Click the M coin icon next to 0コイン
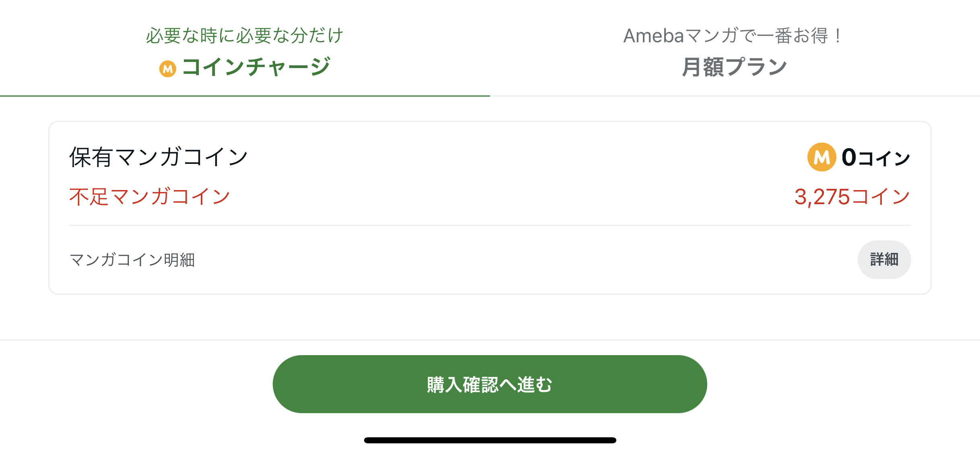980x453 pixels. (822, 157)
